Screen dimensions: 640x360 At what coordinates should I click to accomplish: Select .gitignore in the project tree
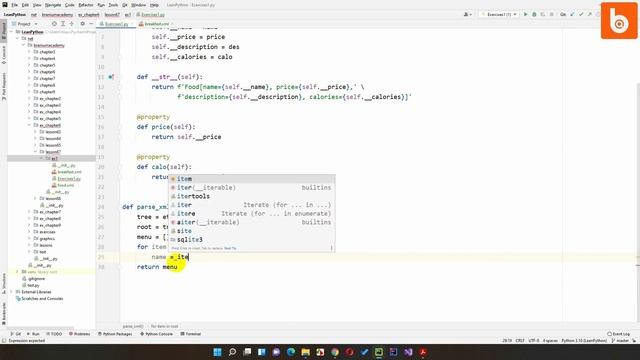(34, 278)
